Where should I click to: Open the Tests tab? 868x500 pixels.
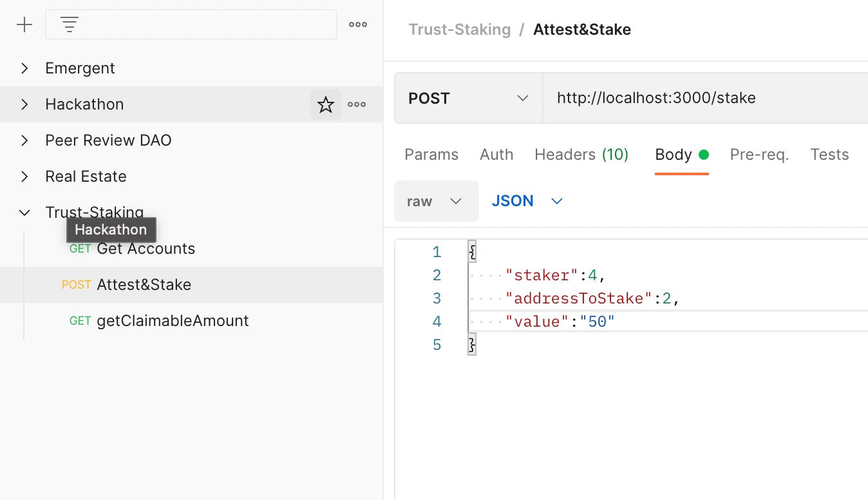[x=829, y=155]
